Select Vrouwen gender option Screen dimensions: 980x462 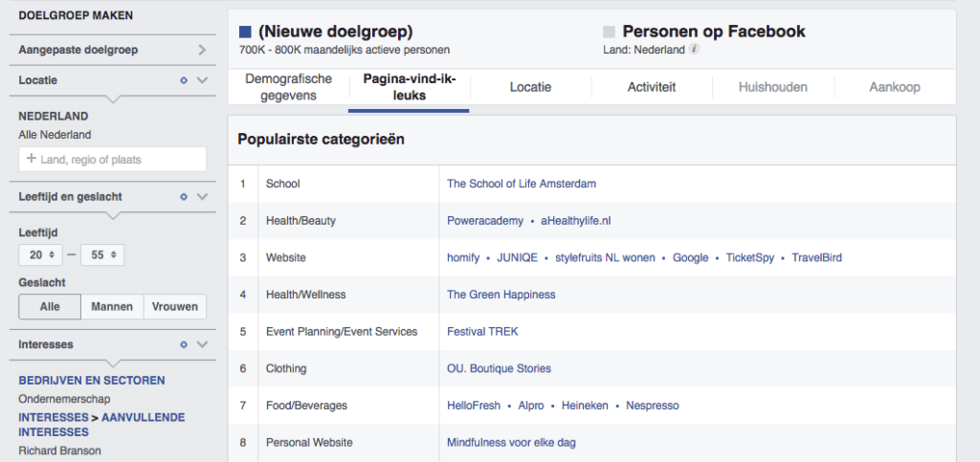pyautogui.click(x=174, y=307)
